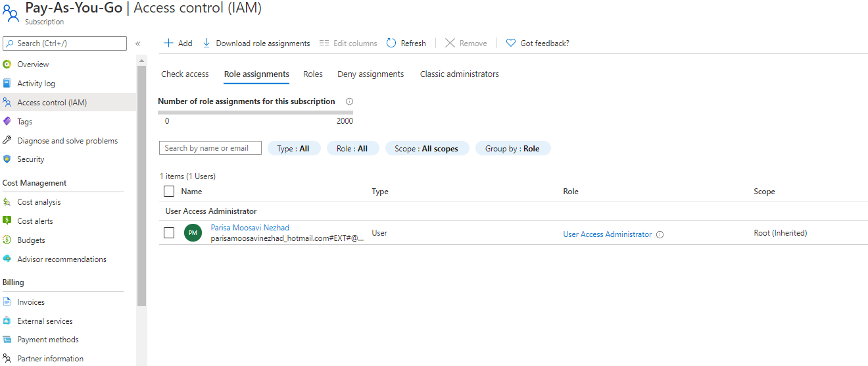This screenshot has height=366, width=868.
Task: Click the Security shield icon
Action: click(7, 159)
